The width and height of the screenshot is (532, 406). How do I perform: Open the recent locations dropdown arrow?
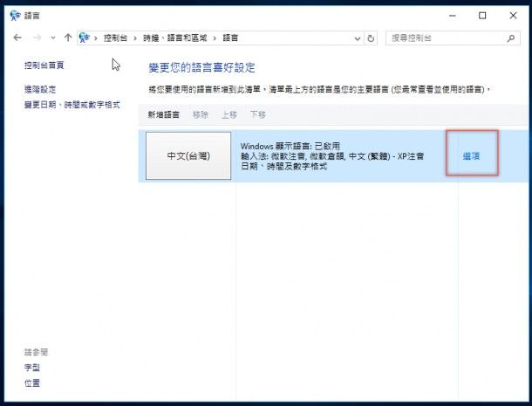pos(53,38)
